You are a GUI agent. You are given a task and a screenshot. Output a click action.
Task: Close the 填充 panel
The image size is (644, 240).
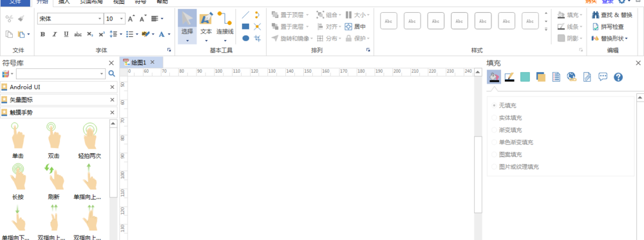(x=638, y=63)
